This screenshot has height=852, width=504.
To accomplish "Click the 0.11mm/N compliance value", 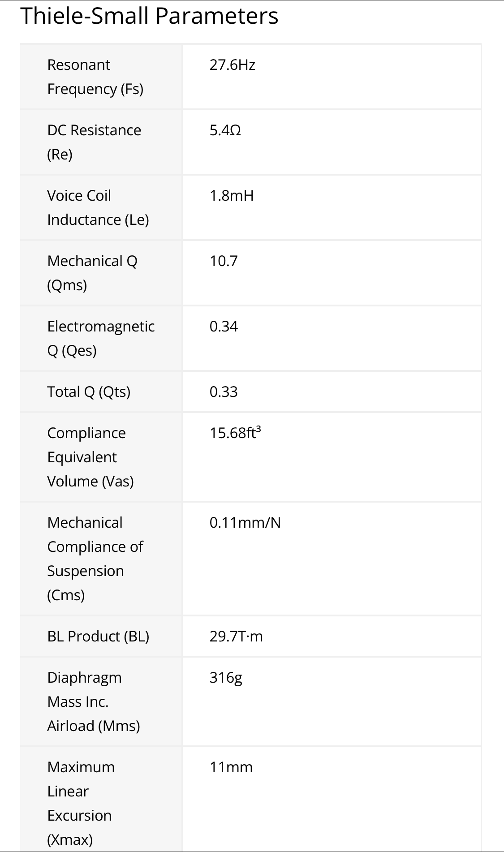I will [x=245, y=523].
